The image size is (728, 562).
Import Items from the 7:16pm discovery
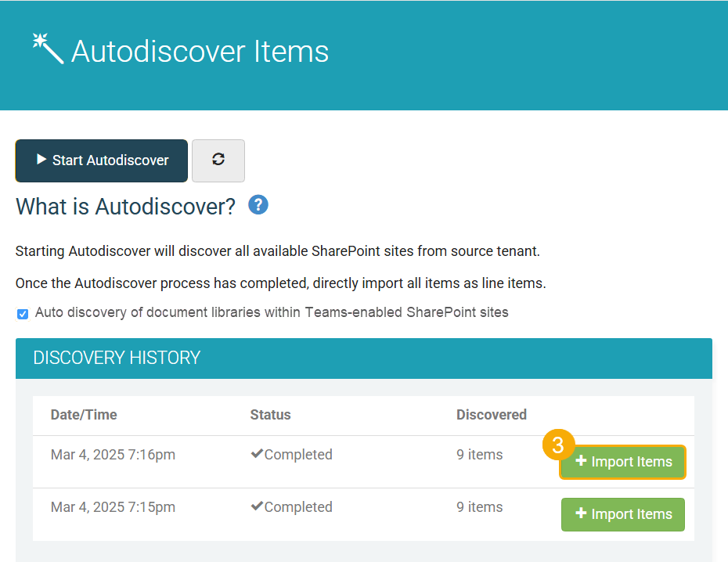623,462
